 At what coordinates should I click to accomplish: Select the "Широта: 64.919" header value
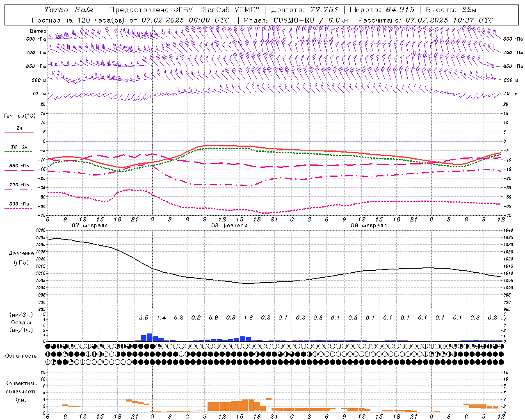(382, 10)
